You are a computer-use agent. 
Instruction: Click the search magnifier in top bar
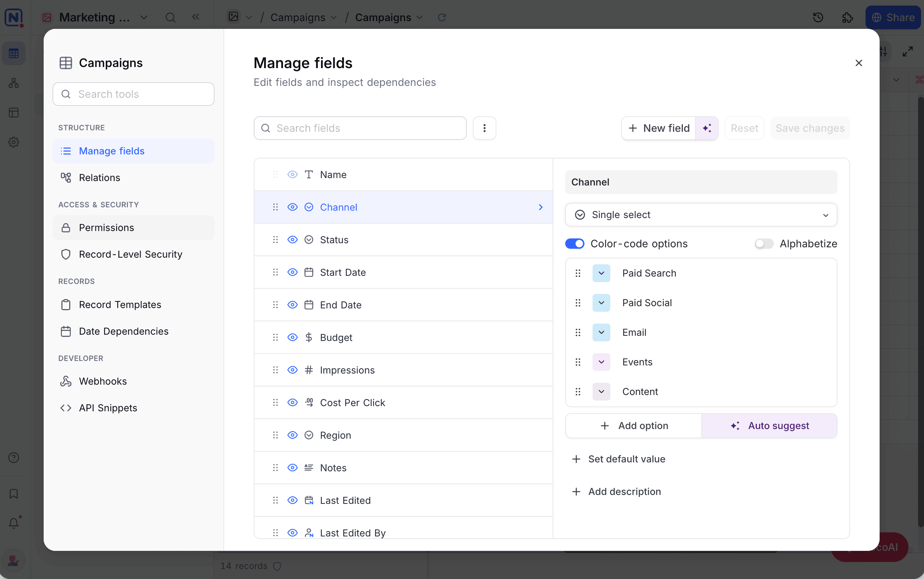point(170,17)
